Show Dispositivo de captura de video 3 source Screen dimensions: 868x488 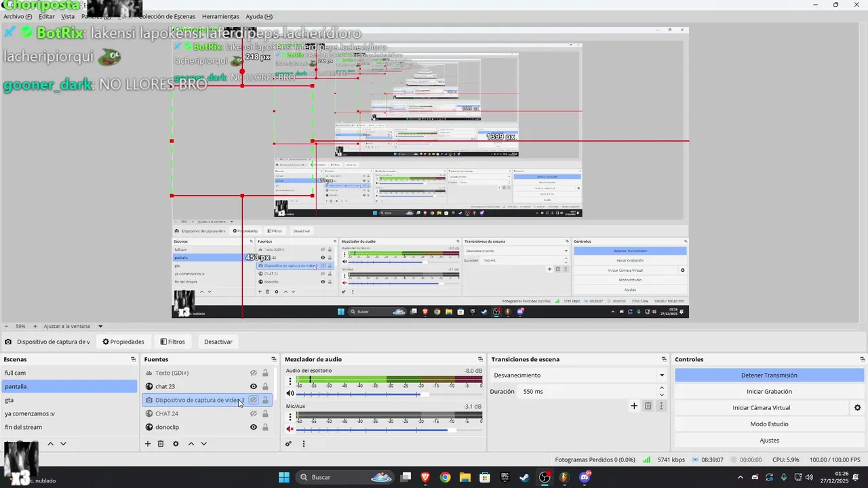254,400
